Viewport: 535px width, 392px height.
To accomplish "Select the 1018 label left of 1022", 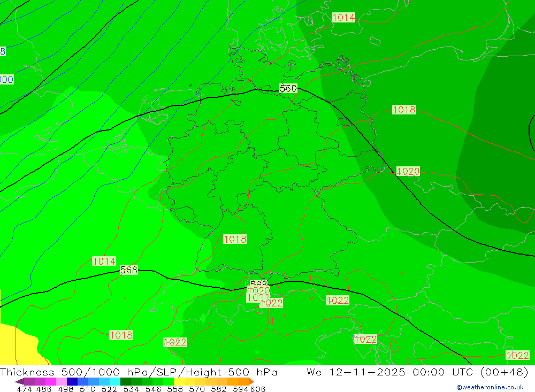I will click(x=121, y=335).
